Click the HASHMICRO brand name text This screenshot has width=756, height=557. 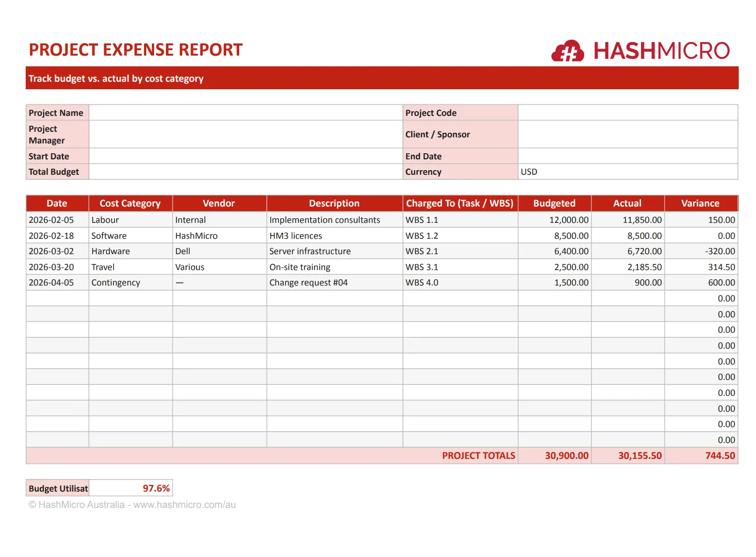coord(661,51)
